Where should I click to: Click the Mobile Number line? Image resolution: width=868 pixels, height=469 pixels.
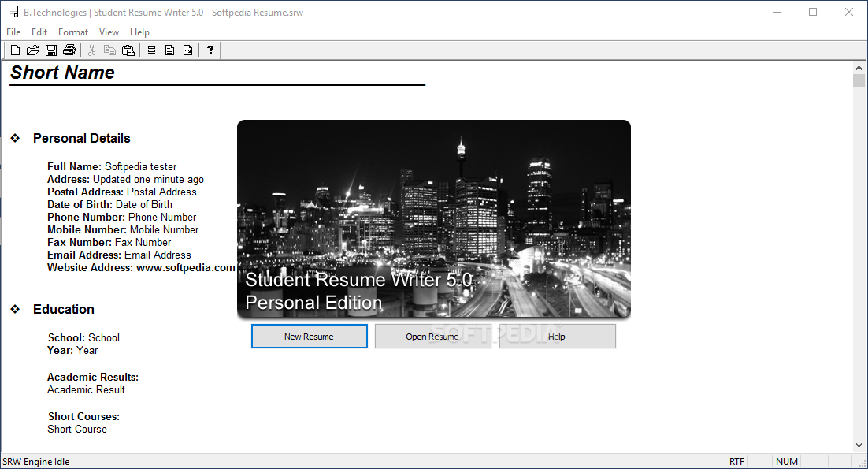pos(123,230)
